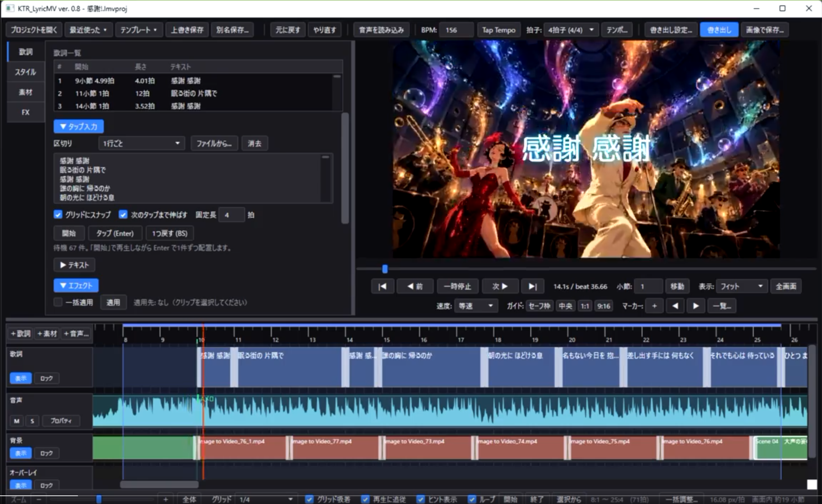The width and height of the screenshot is (822, 504).
Task: Toggle グリッドにスナップ checkbox
Action: coord(58,214)
